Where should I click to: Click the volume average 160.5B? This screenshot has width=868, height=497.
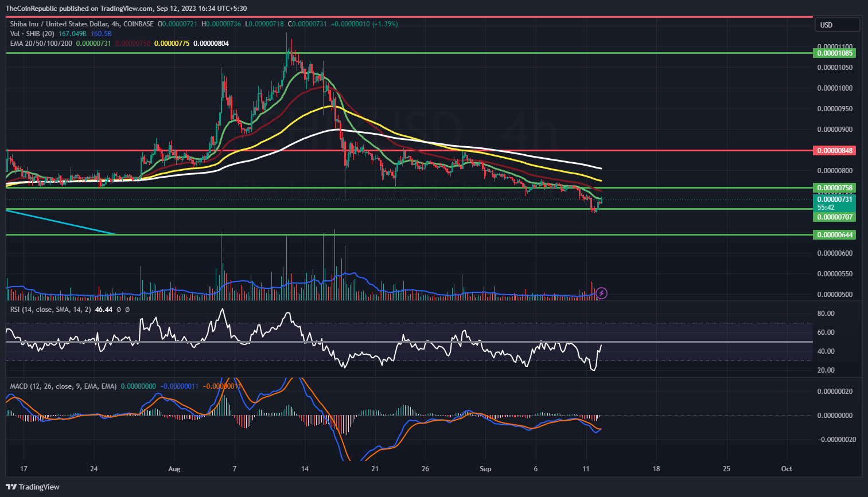[x=101, y=34]
